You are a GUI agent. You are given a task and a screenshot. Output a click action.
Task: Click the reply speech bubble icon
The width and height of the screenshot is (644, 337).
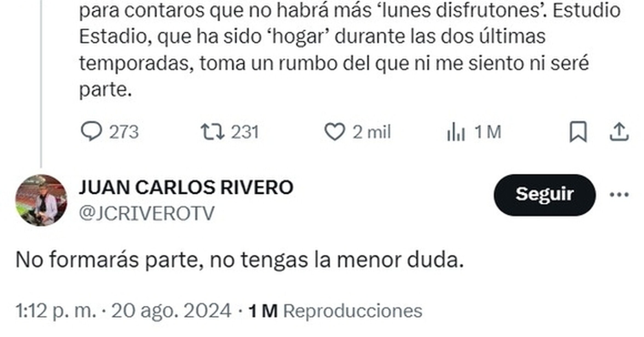tap(91, 131)
